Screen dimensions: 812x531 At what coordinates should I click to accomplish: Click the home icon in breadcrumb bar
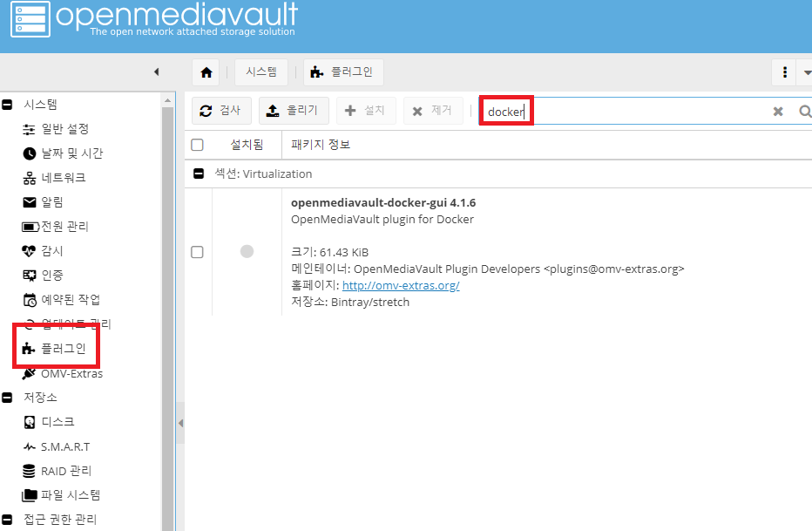(206, 72)
